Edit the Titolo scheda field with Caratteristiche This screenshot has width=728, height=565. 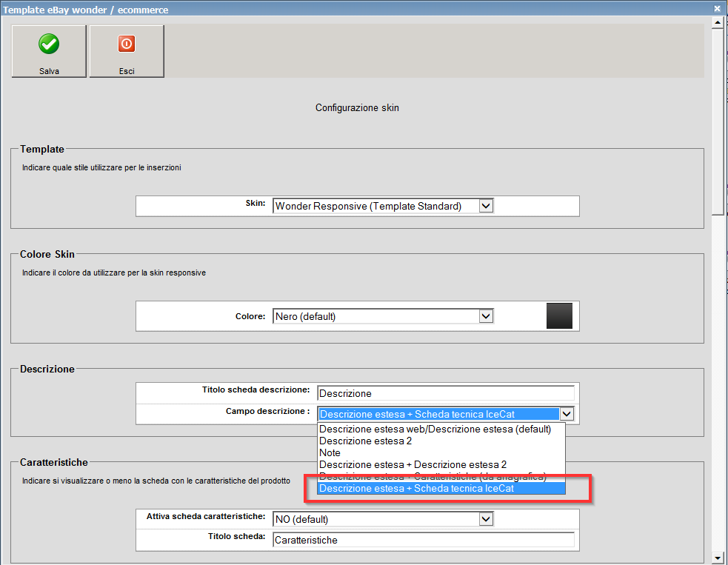tap(424, 540)
